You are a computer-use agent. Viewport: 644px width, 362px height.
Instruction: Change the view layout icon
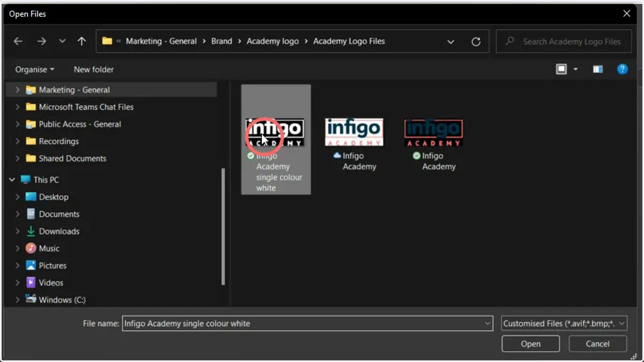click(561, 69)
